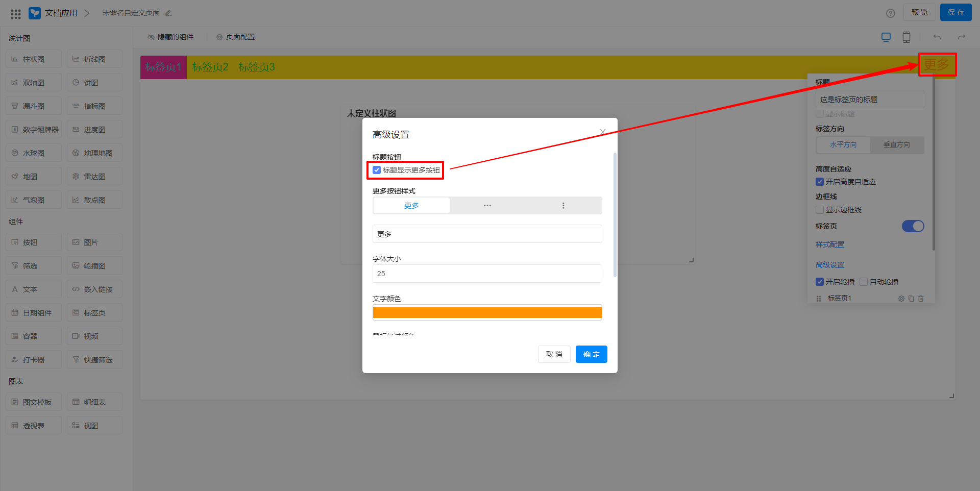Open settings gear for 标签页1
This screenshot has width=980, height=491.
tap(901, 299)
